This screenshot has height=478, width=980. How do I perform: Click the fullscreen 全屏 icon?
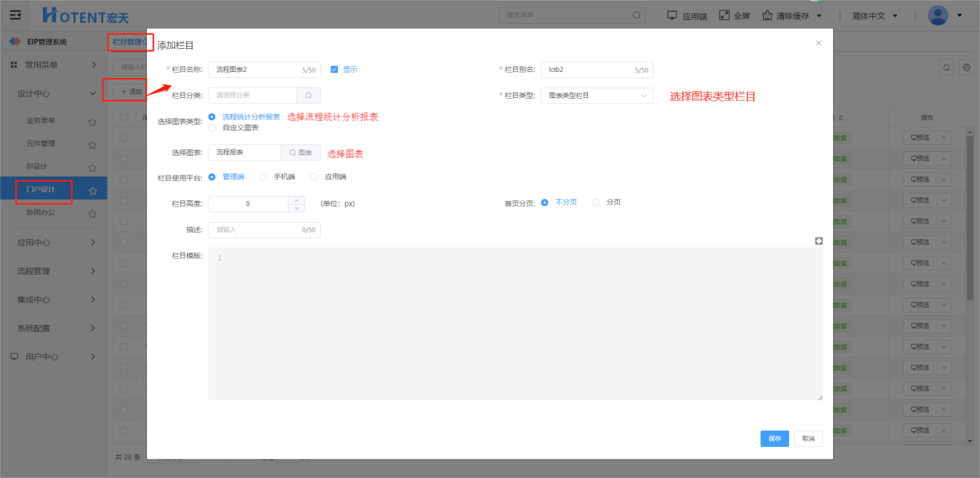[725, 16]
